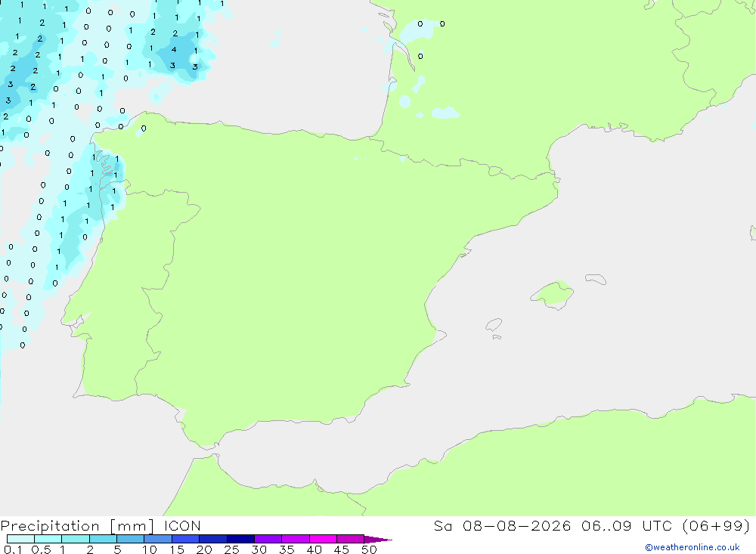Click the '45' legend scale label

342,549
